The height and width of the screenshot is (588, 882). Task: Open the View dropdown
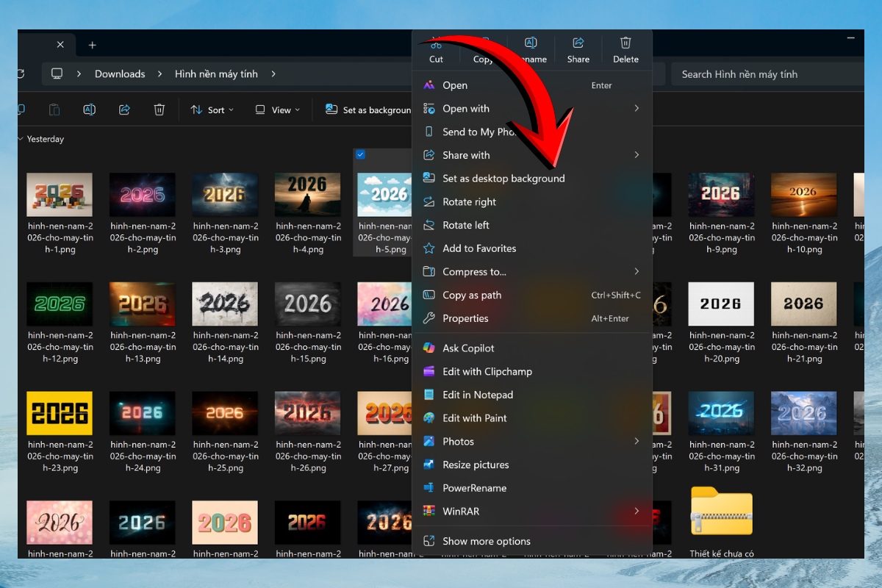click(x=277, y=110)
